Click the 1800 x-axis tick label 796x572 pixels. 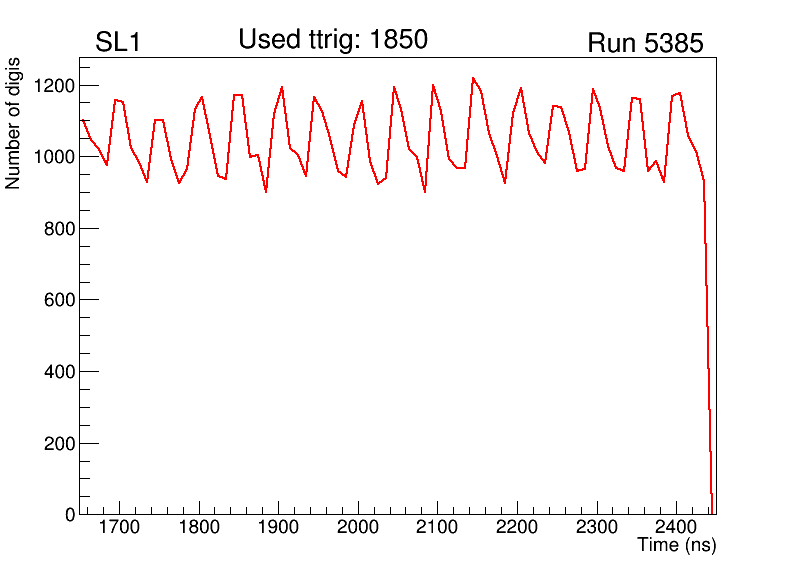(x=199, y=527)
